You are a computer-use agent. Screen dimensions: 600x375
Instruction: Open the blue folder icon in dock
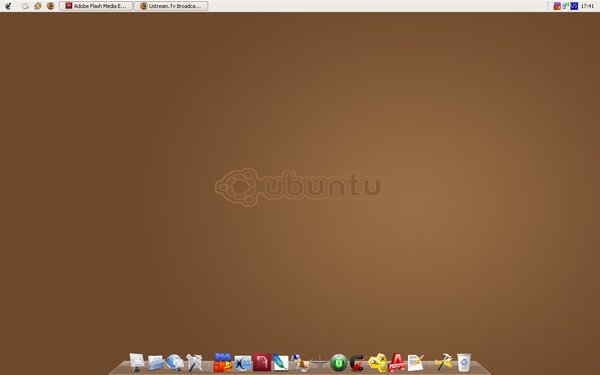point(155,363)
